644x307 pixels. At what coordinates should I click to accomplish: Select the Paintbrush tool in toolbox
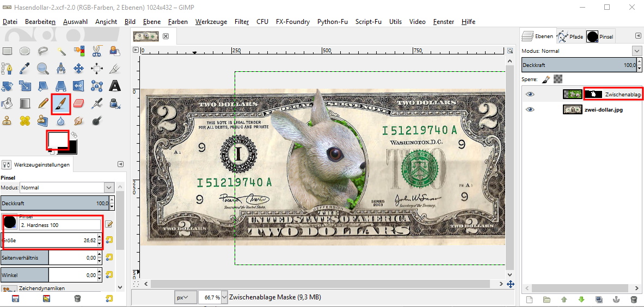[x=61, y=103]
